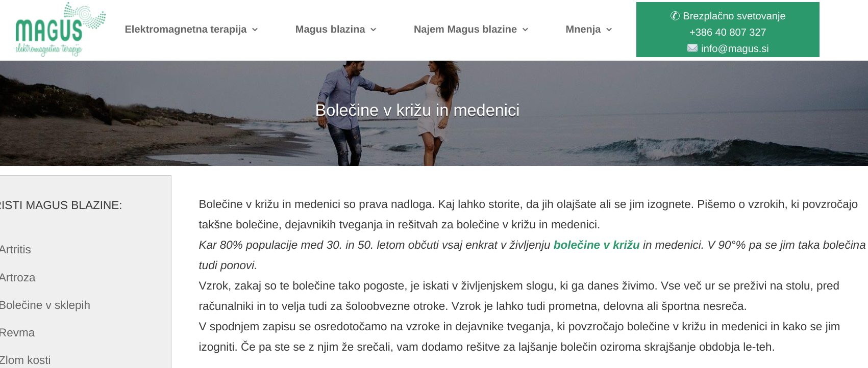Open the Bolečine v sklepih sidebar link

coord(45,305)
